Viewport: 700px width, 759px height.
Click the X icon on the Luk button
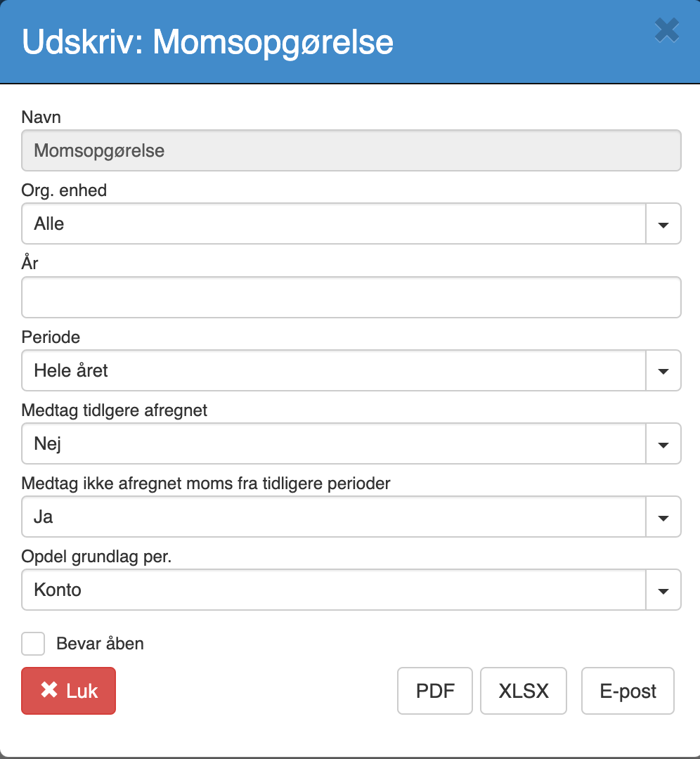(49, 690)
